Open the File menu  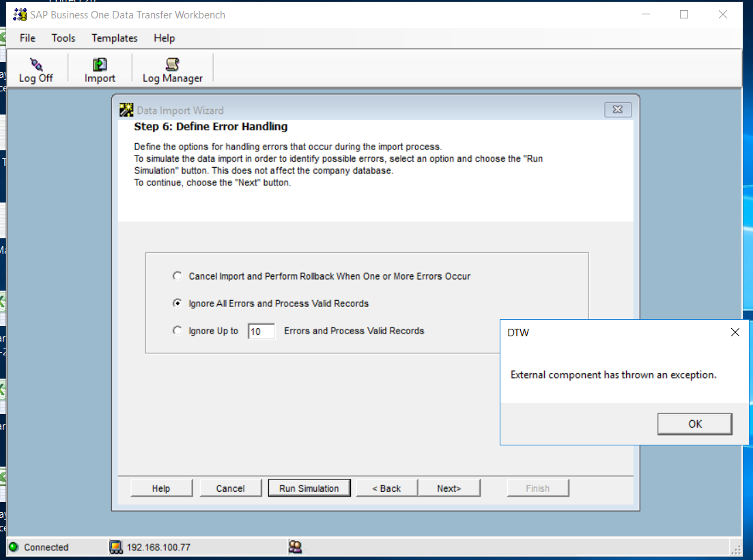pyautogui.click(x=27, y=38)
